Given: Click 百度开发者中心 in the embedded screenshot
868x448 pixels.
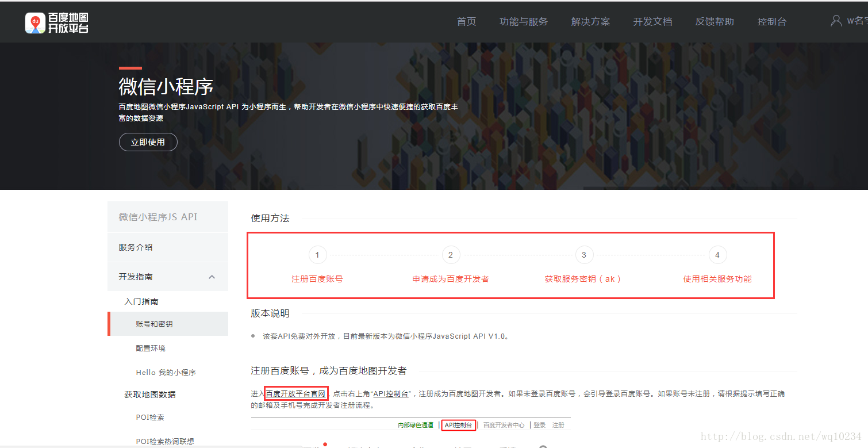Looking at the screenshot, I should [504, 426].
